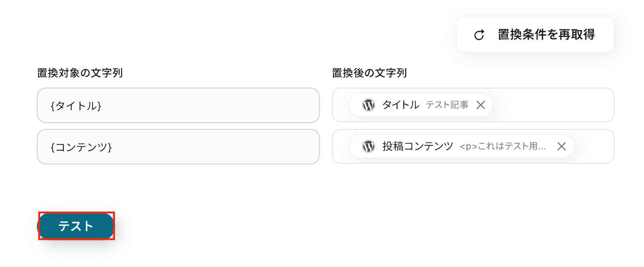Click the WordPress icon on 投稿コンテンツ chip

[368, 146]
